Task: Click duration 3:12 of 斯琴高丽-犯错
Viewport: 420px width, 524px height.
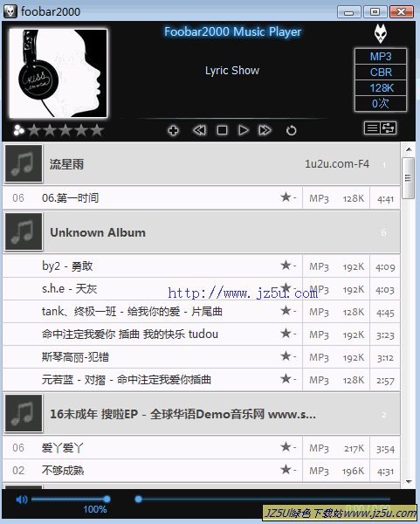Action: [385, 357]
